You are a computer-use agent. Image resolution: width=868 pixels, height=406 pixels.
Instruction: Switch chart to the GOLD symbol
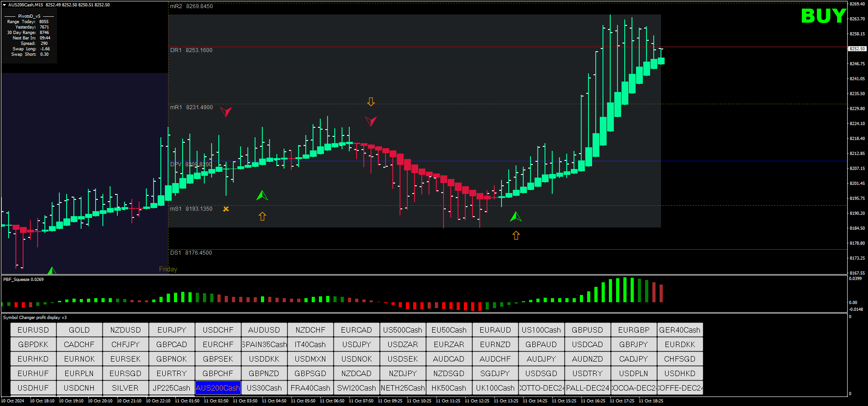(x=79, y=330)
